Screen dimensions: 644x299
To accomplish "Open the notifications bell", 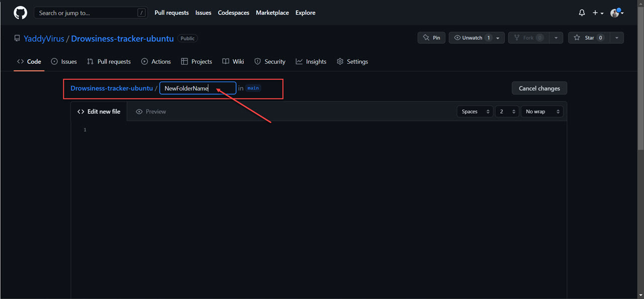I will pos(582,13).
